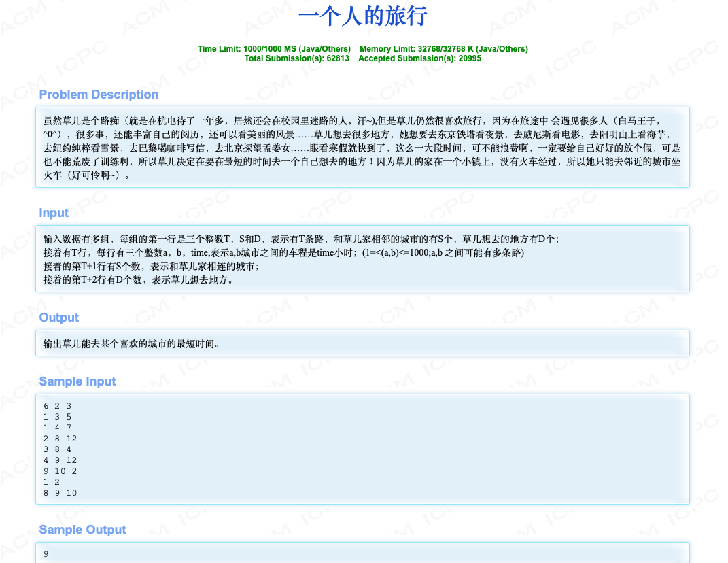Click the line 接着的第T+2行有D个数
Viewport: 728px width, 563px height.
click(x=138, y=279)
